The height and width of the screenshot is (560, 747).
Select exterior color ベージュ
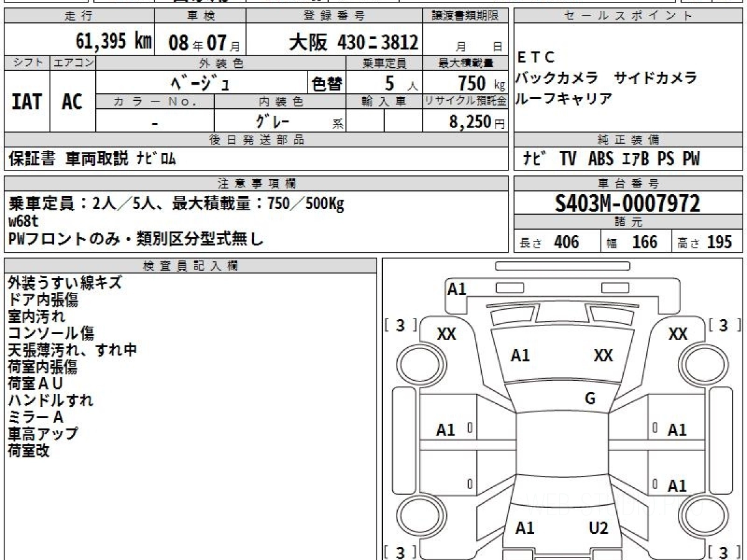[x=200, y=83]
